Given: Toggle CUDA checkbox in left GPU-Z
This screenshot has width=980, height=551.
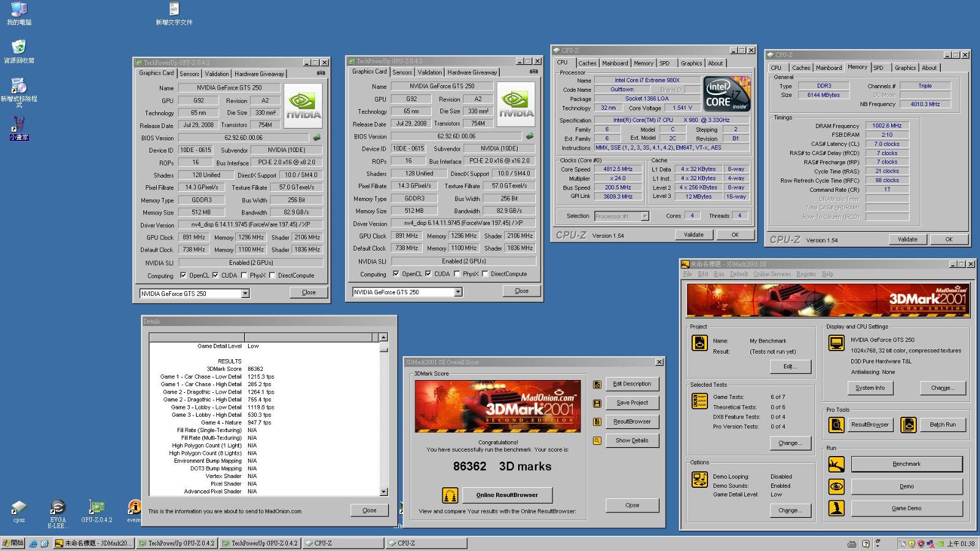Looking at the screenshot, I should (216, 276).
